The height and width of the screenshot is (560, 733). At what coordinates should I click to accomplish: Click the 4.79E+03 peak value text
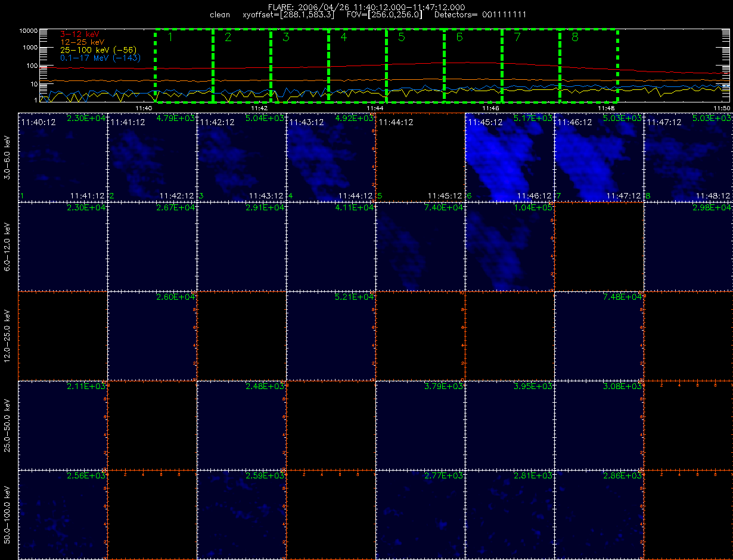click(176, 119)
